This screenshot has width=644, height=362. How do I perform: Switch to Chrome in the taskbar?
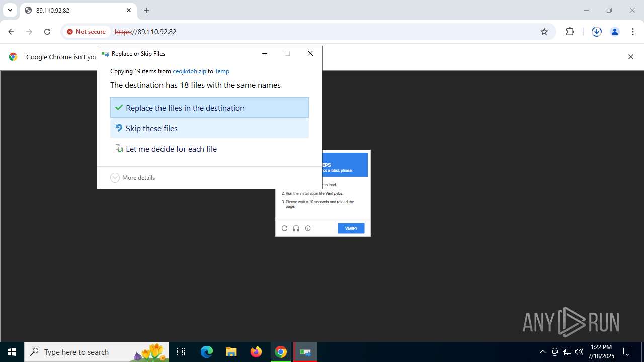[281, 352]
